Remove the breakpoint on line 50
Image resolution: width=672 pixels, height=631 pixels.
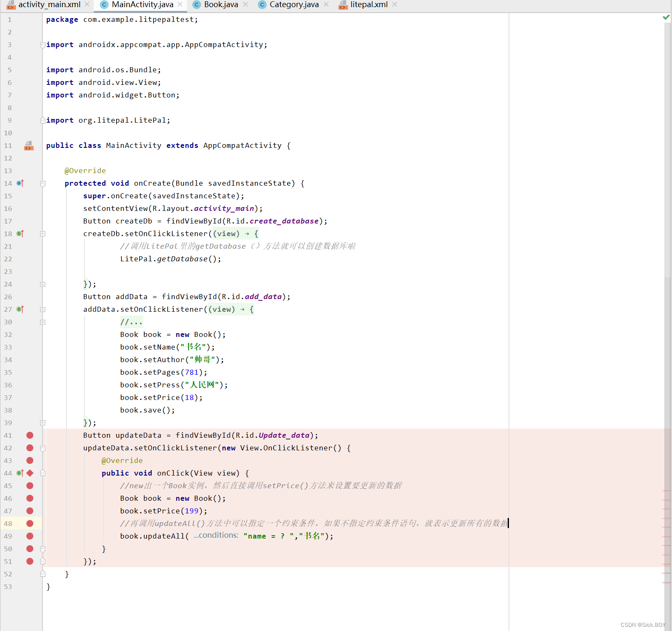(30, 549)
